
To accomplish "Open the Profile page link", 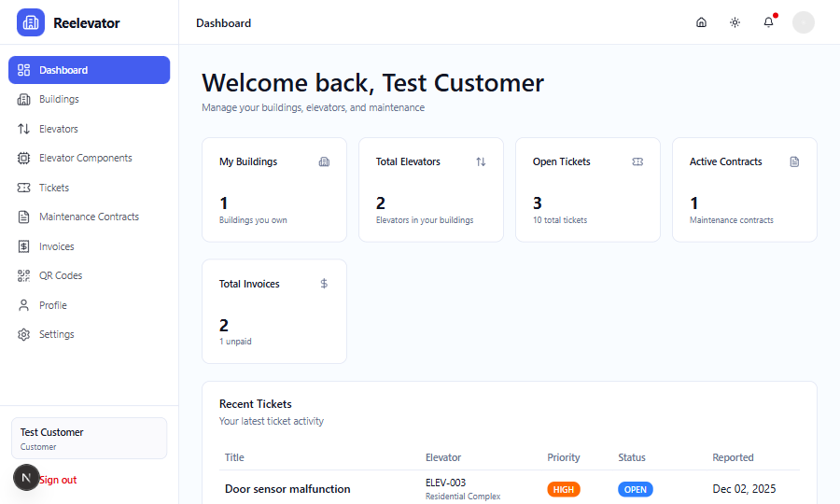I will (x=52, y=305).
